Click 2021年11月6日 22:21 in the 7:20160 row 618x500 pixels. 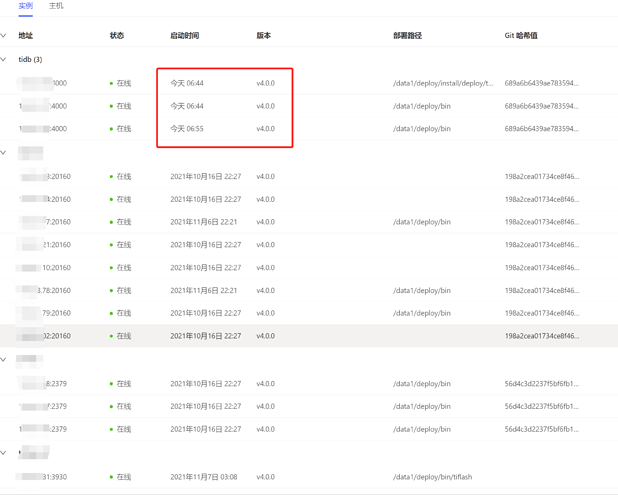coord(204,222)
